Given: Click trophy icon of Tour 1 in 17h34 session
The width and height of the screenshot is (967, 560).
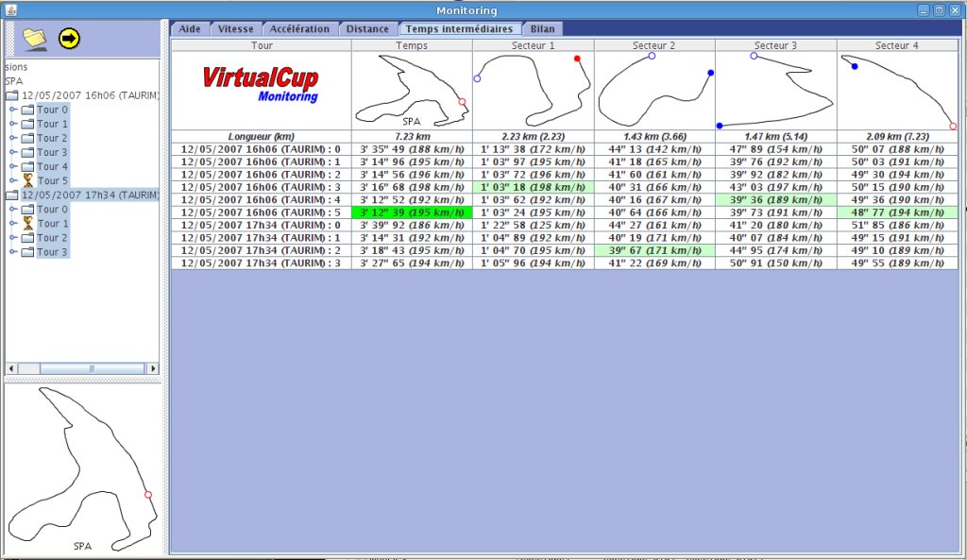Looking at the screenshot, I should pos(26,224).
